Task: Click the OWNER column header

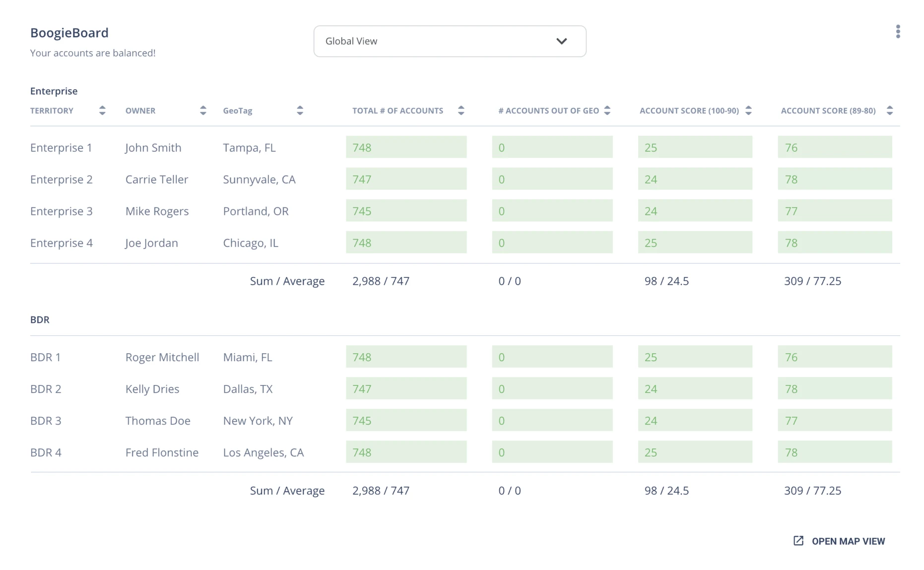Action: coord(140,111)
